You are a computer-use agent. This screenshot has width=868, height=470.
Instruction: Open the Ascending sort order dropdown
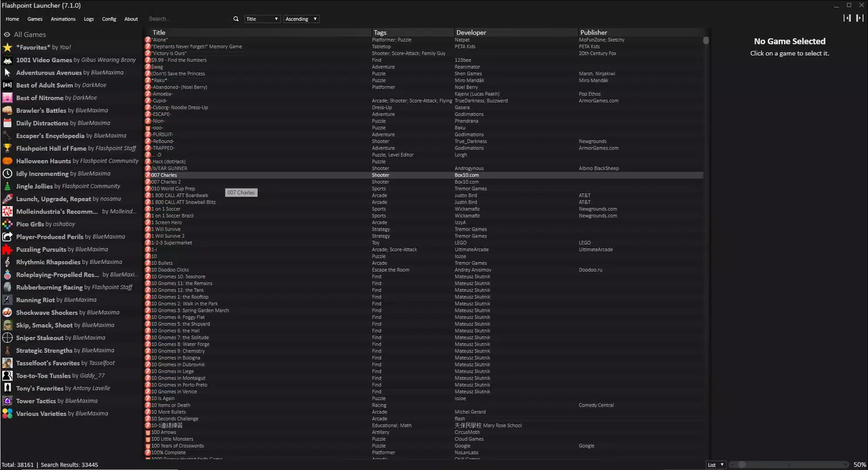coord(302,19)
